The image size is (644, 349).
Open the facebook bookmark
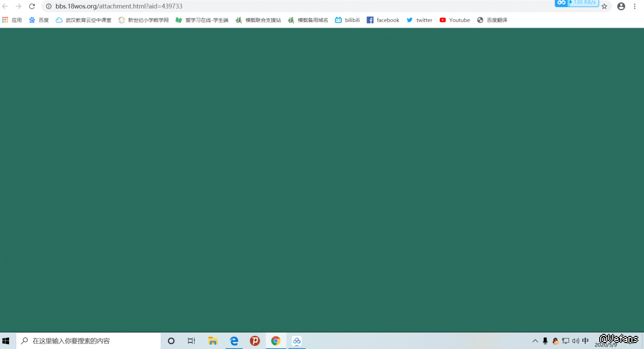click(383, 20)
